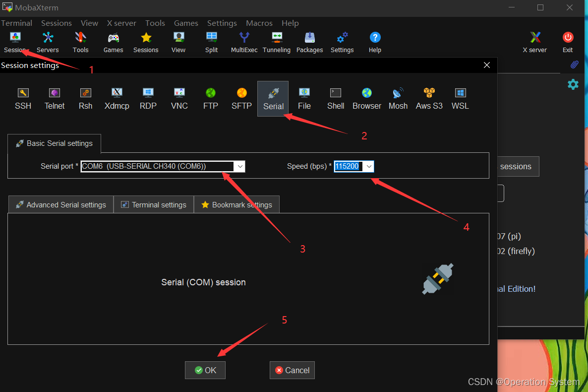Viewport: 588px width, 392px height.
Task: Open the Tools menu in menu bar
Action: coord(155,23)
